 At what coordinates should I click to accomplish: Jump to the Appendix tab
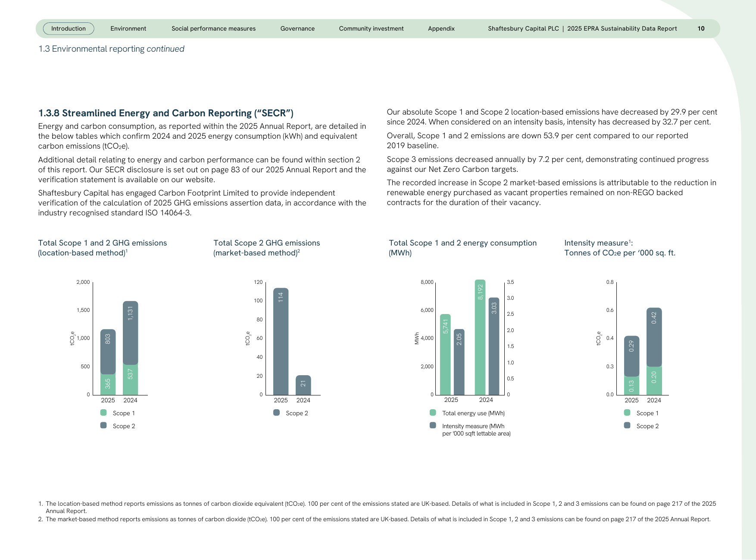coord(441,28)
